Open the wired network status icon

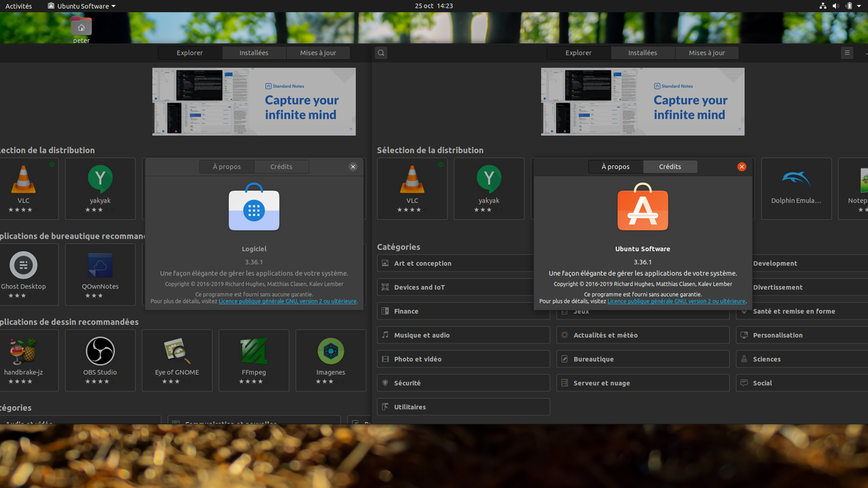pos(823,5)
